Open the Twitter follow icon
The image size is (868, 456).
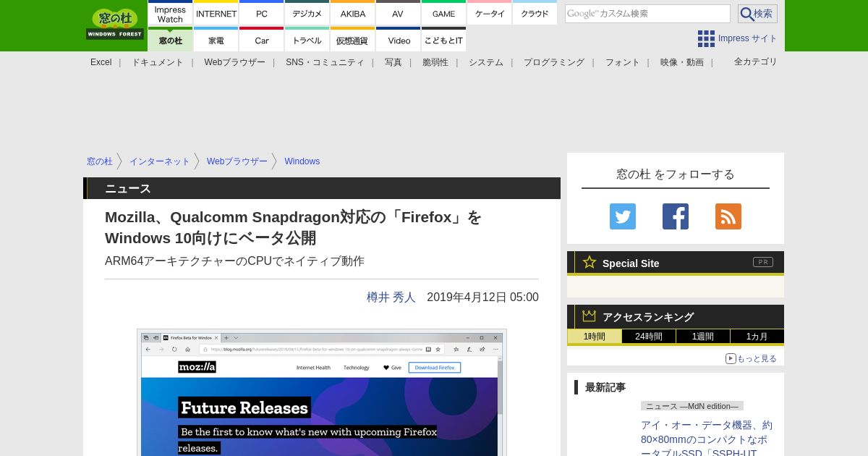[x=623, y=216]
